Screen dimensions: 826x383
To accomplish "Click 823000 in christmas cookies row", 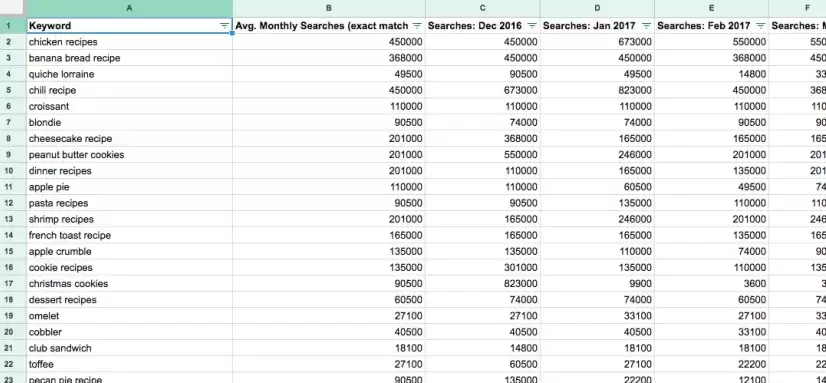I will pos(483,283).
